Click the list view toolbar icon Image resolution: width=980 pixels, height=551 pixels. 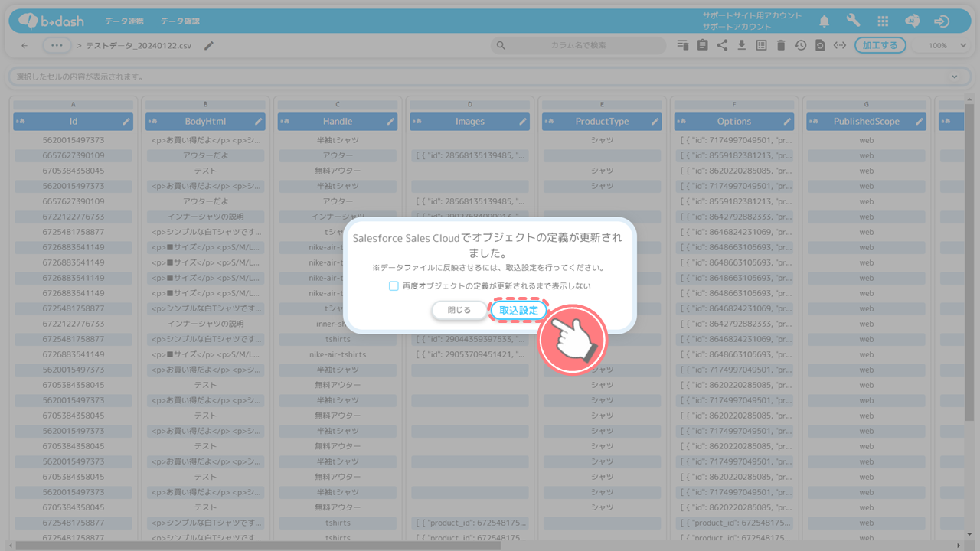[761, 45]
